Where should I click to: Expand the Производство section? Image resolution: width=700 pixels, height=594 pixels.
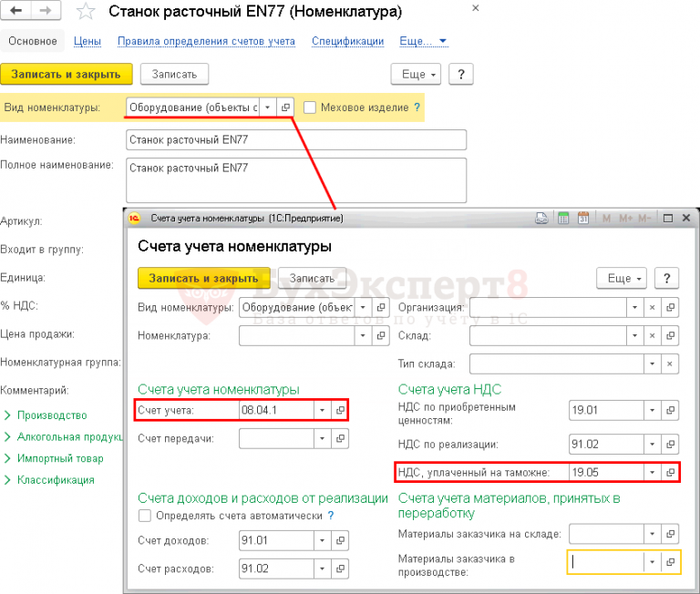click(45, 415)
